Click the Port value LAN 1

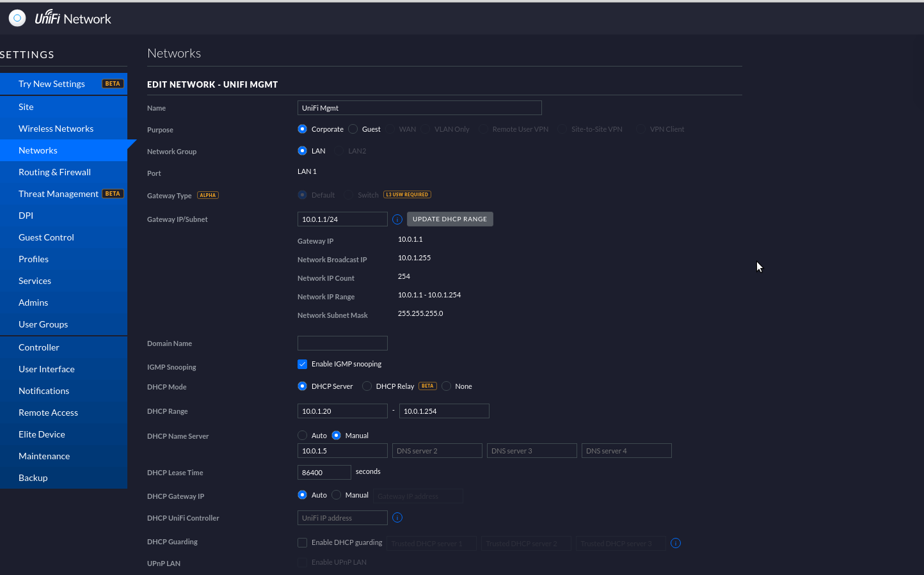point(307,171)
